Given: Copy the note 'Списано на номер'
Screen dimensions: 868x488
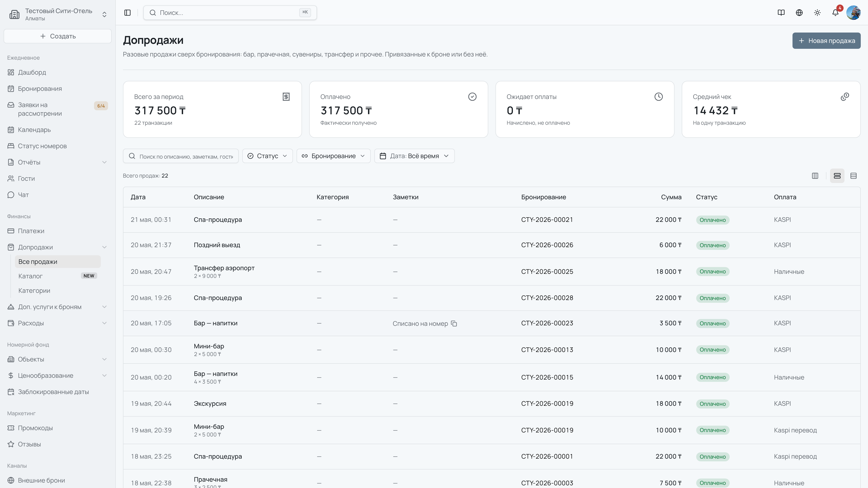Looking at the screenshot, I should 454,324.
